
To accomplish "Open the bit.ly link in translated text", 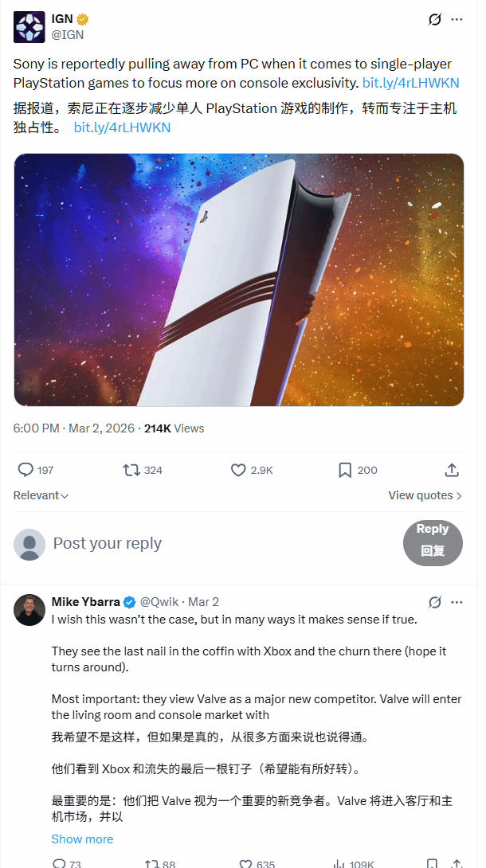I will tap(122, 127).
